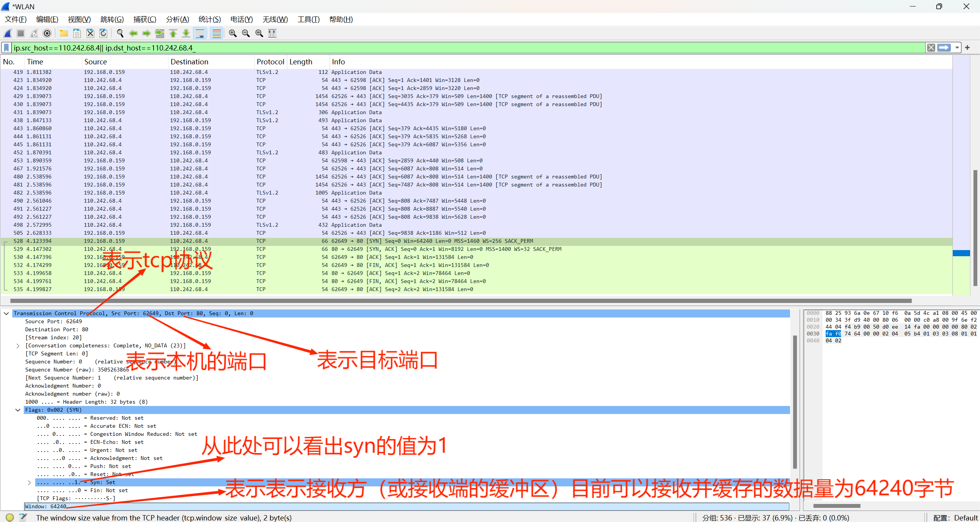Apply the display filter arrow
This screenshot has height=522, width=980.
click(944, 48)
